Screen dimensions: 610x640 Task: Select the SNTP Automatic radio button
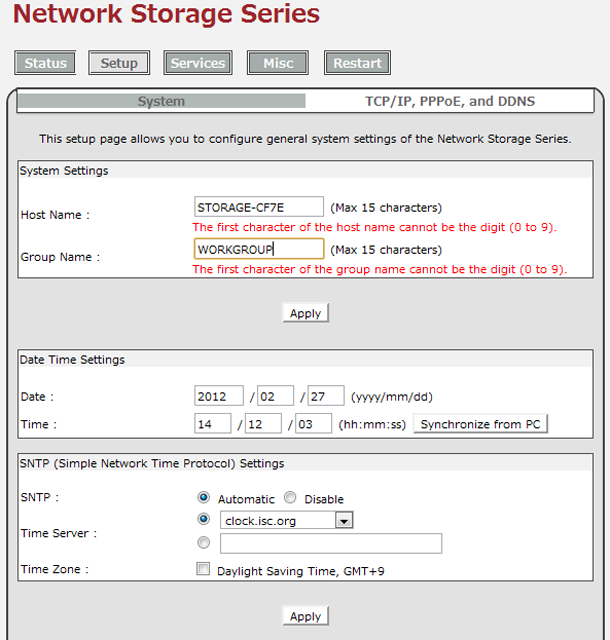[204, 498]
